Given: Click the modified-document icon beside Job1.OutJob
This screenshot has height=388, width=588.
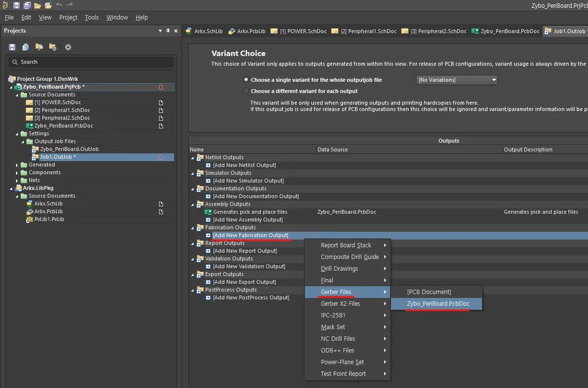Looking at the screenshot, I should tap(161, 157).
